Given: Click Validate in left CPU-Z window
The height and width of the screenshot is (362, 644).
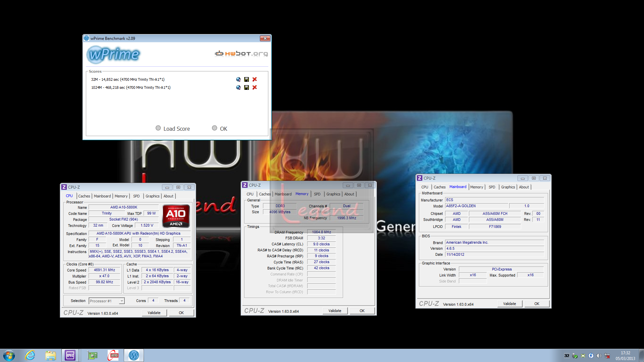Looking at the screenshot, I should tap(154, 313).
